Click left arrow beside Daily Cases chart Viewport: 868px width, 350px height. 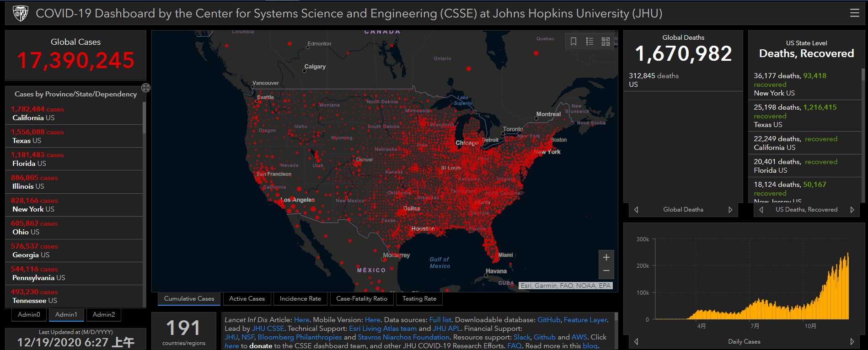[x=636, y=341]
